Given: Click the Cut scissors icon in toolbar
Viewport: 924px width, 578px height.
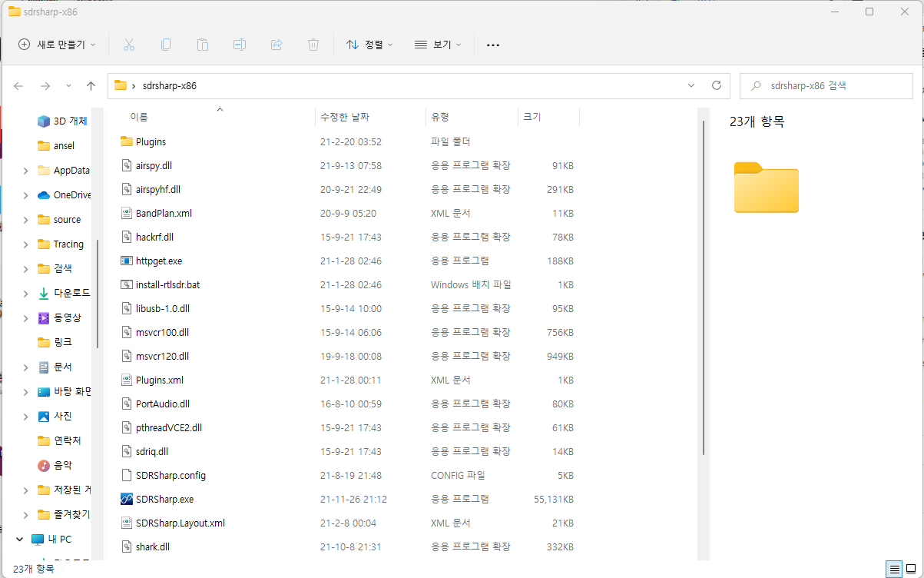Looking at the screenshot, I should (x=129, y=45).
